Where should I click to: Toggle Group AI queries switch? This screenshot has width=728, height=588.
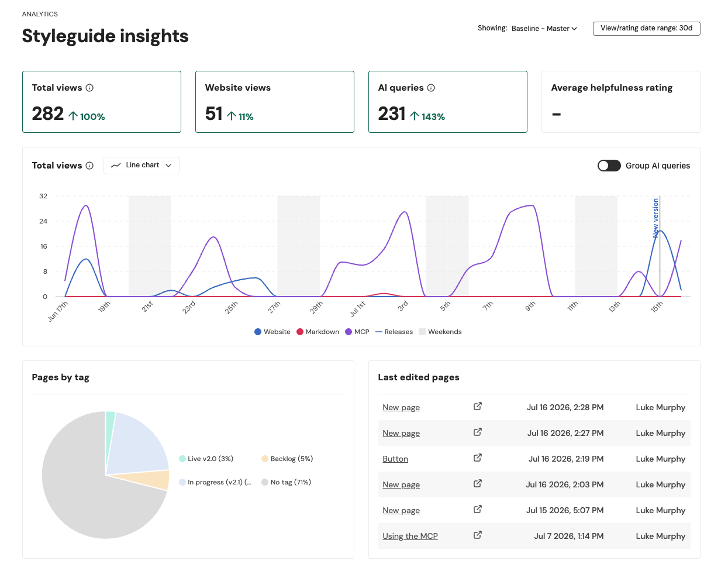609,166
